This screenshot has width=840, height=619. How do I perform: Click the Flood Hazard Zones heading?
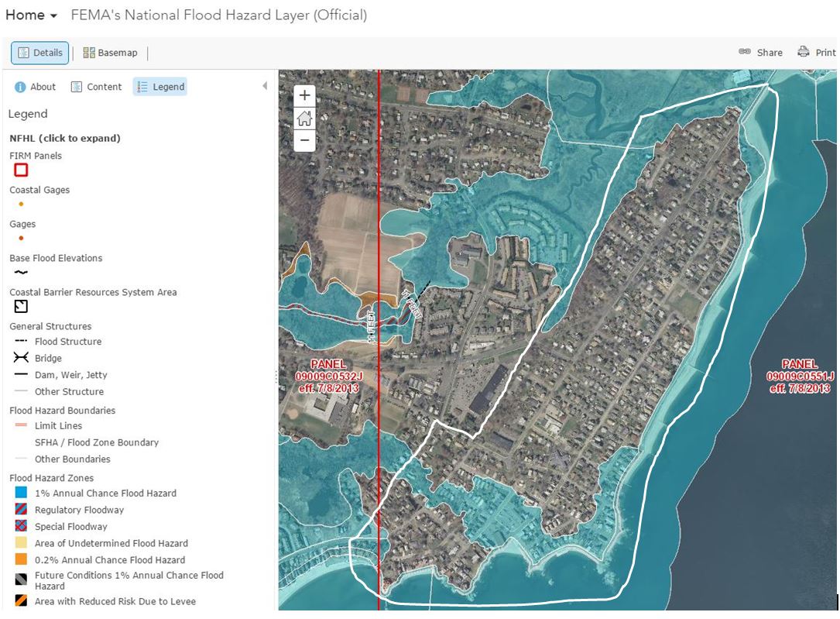pos(51,478)
